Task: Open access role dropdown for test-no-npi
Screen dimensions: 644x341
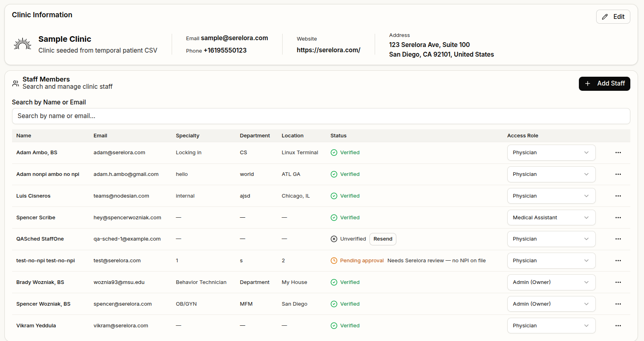Action: [x=551, y=261]
